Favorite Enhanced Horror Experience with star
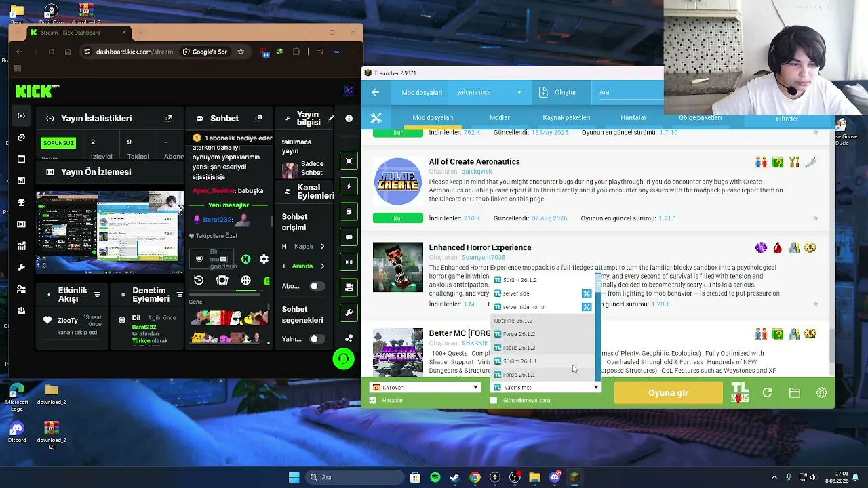868x488 pixels. pos(815,304)
